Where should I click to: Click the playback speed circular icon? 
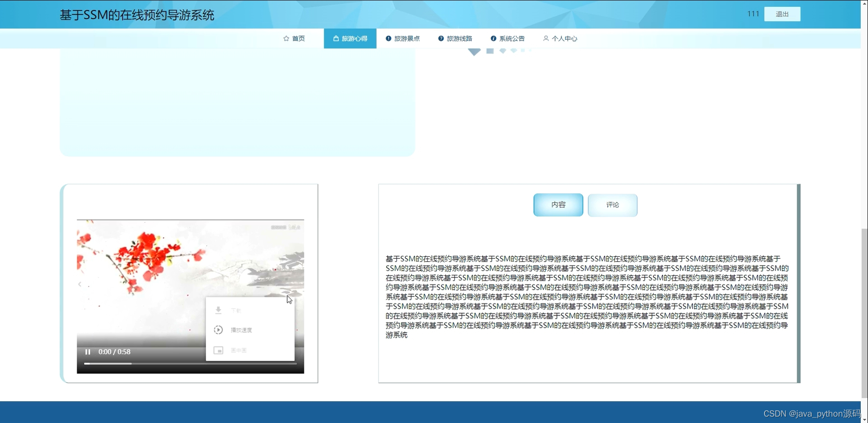(x=218, y=330)
